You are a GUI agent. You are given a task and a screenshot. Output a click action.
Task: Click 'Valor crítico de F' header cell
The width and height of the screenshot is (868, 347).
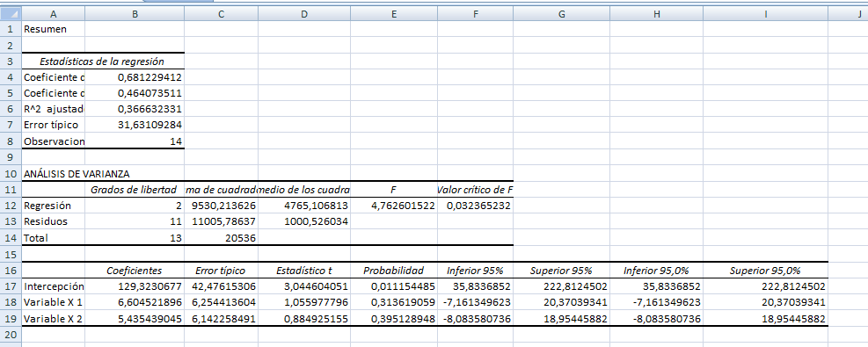(x=475, y=190)
